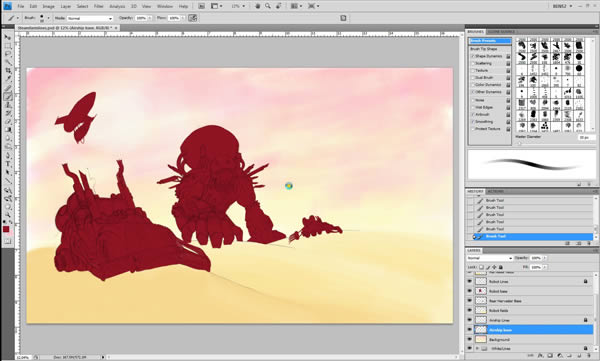Create new layer from Layers panel footer

pyautogui.click(x=578, y=356)
